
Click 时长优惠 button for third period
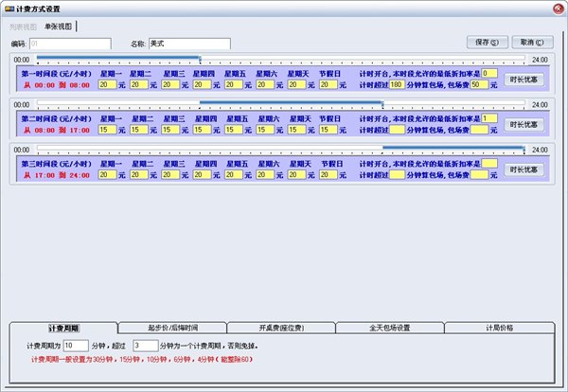[524, 169]
